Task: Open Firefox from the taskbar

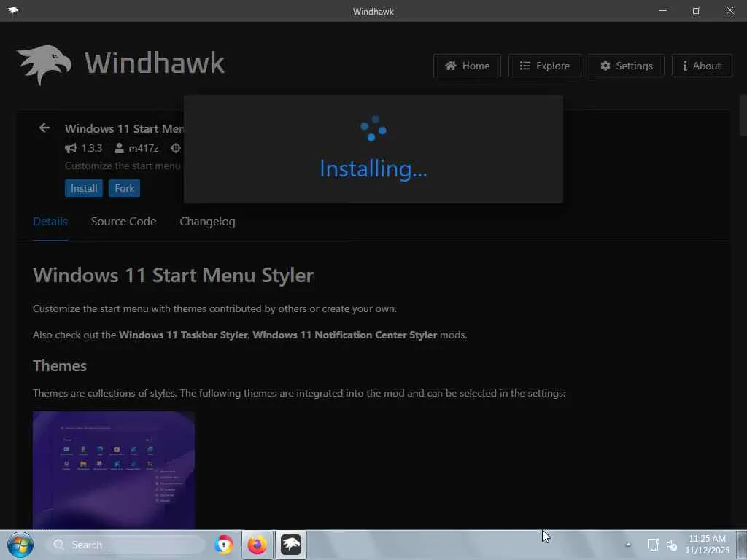Action: pyautogui.click(x=258, y=545)
